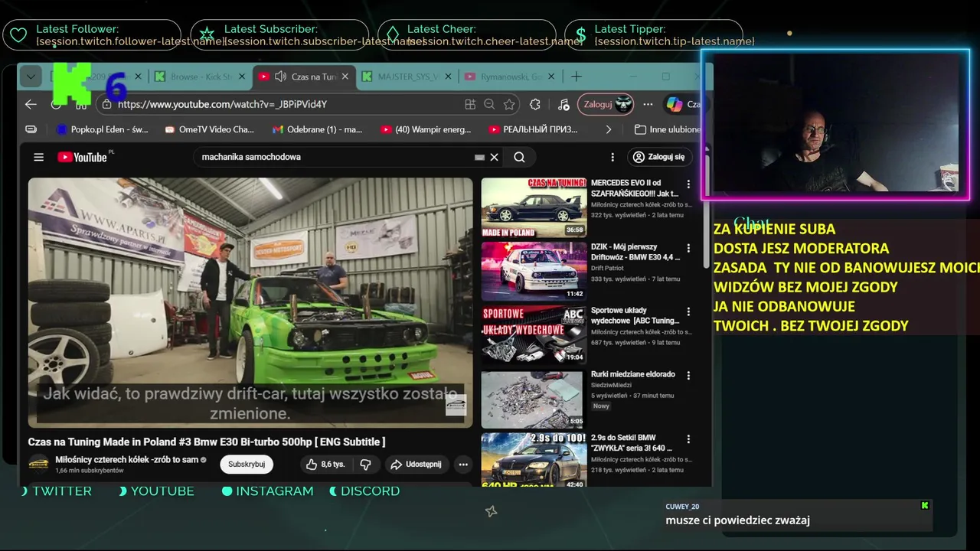Viewport: 980px width, 551px height.
Task: Click the Zaloguj się sign-in button
Action: (659, 157)
